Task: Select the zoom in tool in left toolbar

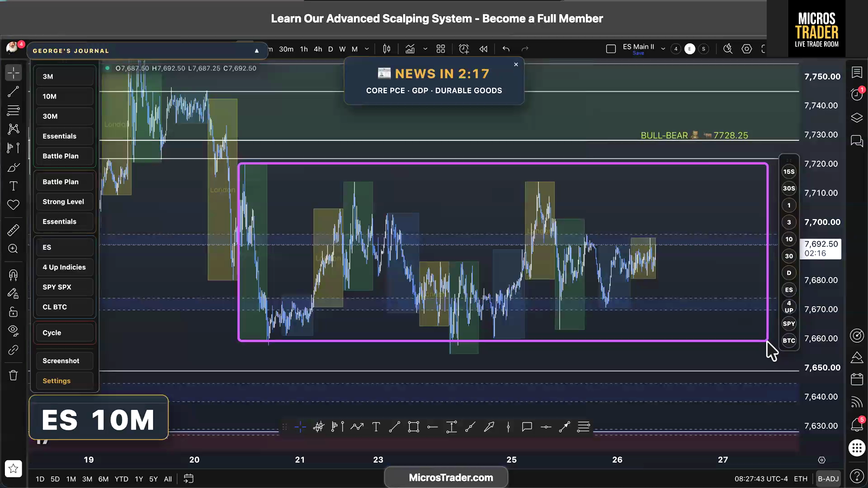Action: click(14, 249)
